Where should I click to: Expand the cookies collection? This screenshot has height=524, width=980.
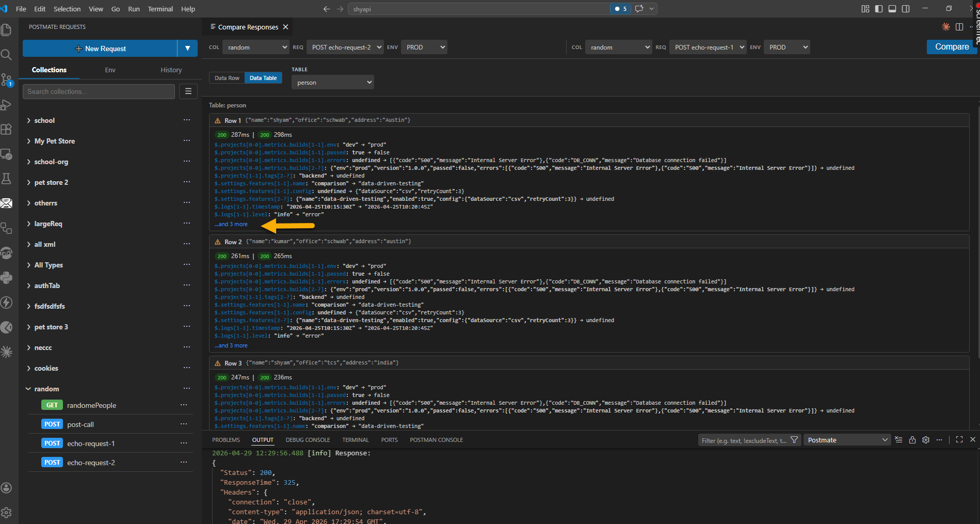point(28,368)
